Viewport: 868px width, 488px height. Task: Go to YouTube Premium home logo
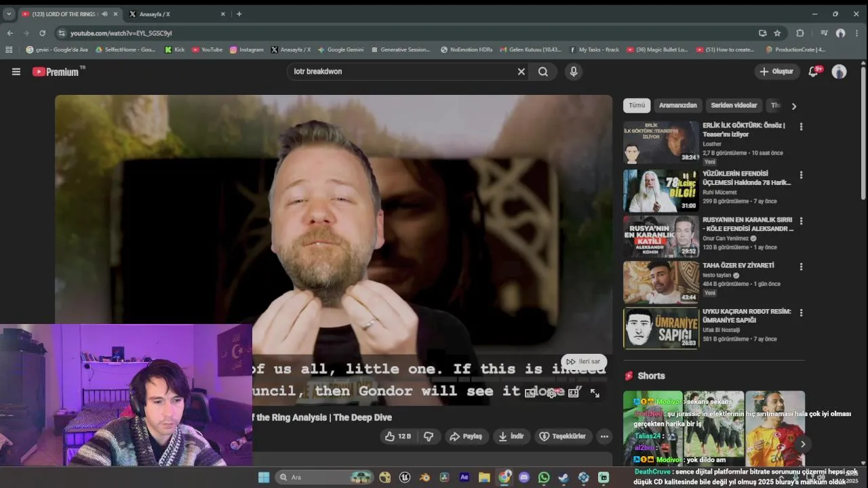pyautogui.click(x=56, y=71)
